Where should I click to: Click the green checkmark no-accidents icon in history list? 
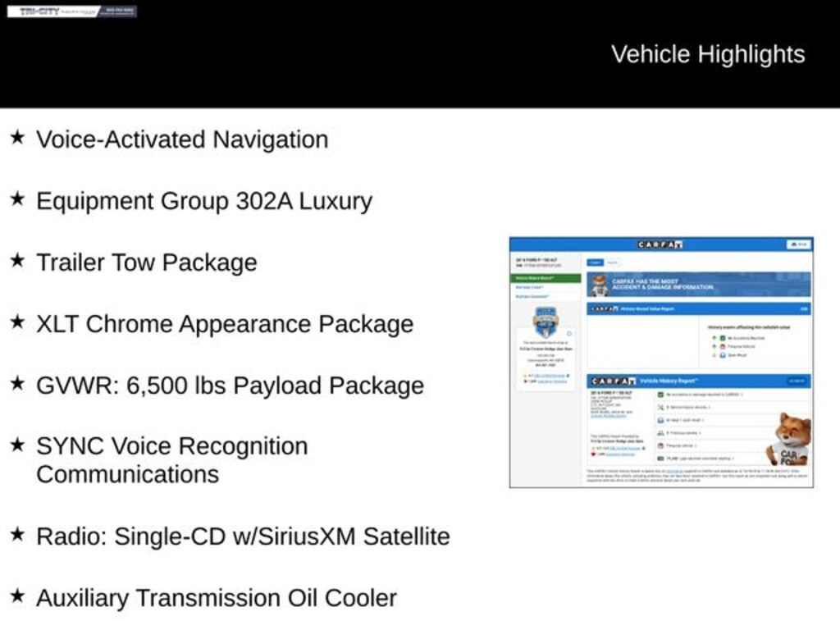(x=660, y=395)
